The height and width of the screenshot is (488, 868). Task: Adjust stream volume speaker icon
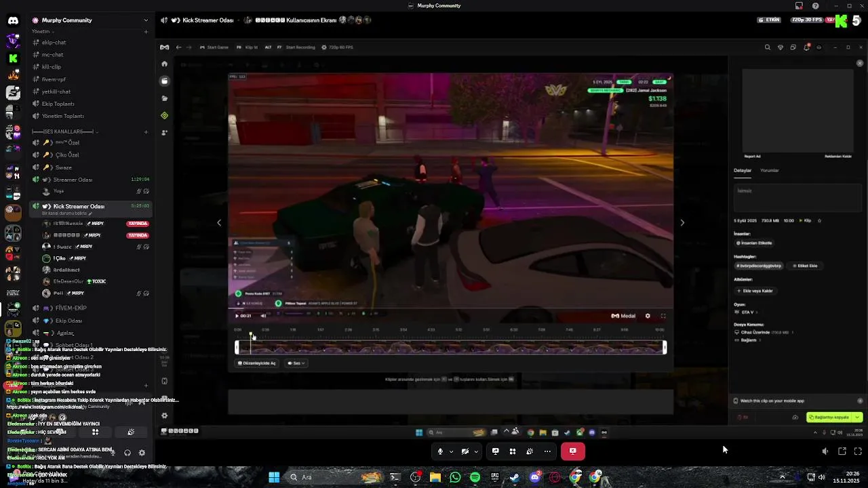point(825,451)
